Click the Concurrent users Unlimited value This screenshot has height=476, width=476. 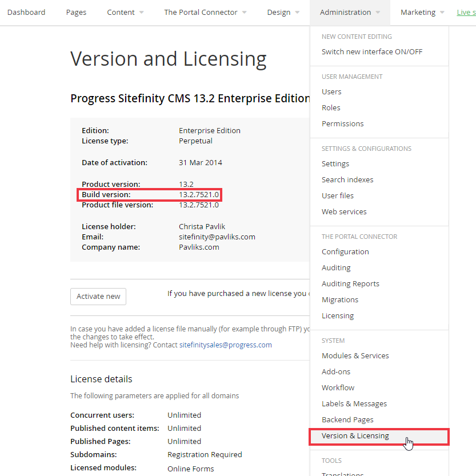pos(184,415)
